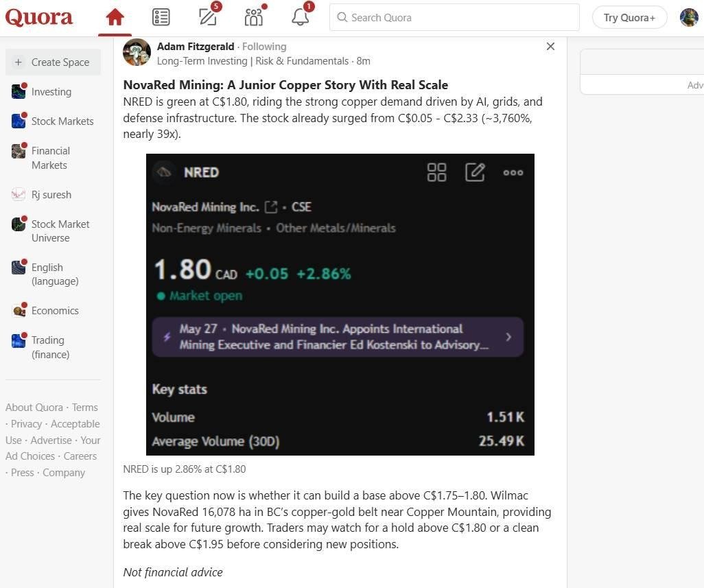Screen dimensions: 704x588
Task: Click the English language space thumbnail icon
Action: pos(19,267)
